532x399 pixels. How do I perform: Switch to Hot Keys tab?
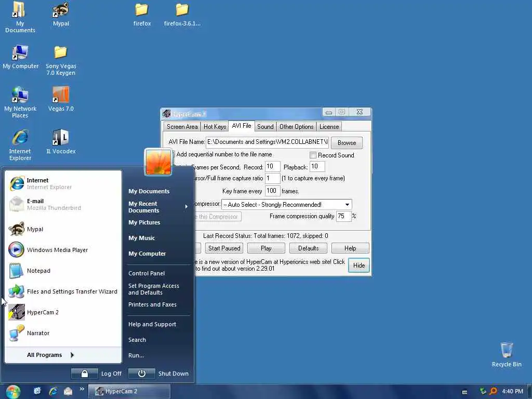point(215,127)
